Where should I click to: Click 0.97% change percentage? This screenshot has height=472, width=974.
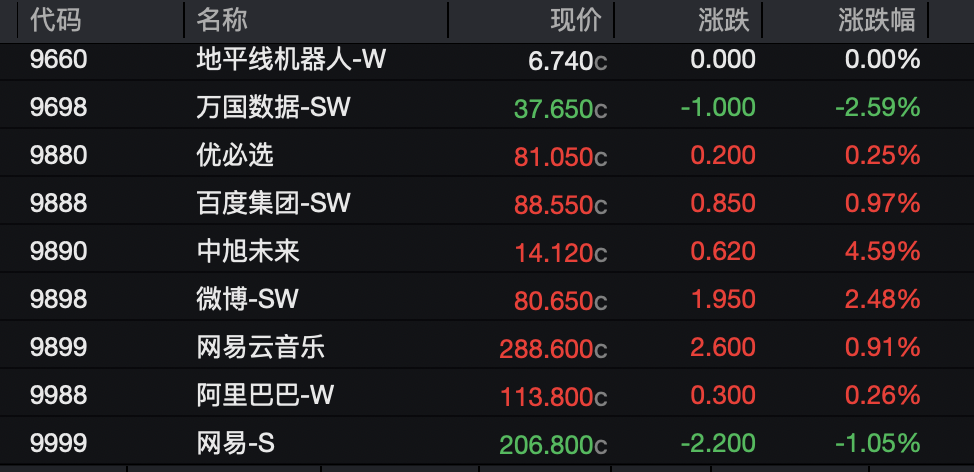(x=882, y=203)
